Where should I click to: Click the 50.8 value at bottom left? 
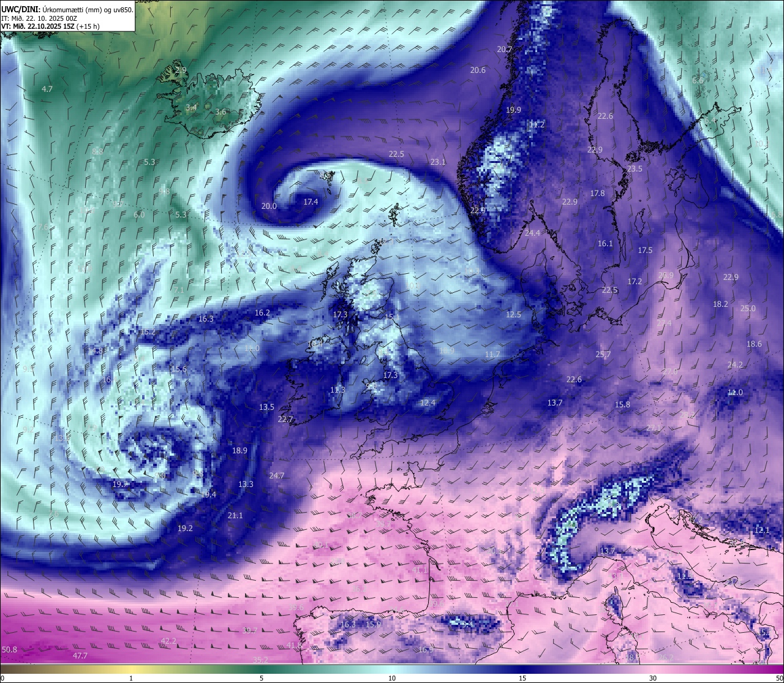pos(9,650)
